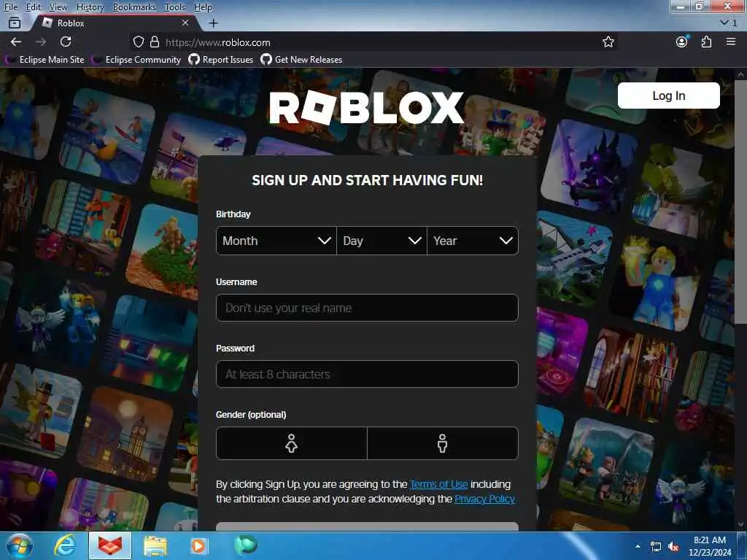Image resolution: width=747 pixels, height=560 pixels.
Task: Click the Birthday label
Action: pos(233,214)
